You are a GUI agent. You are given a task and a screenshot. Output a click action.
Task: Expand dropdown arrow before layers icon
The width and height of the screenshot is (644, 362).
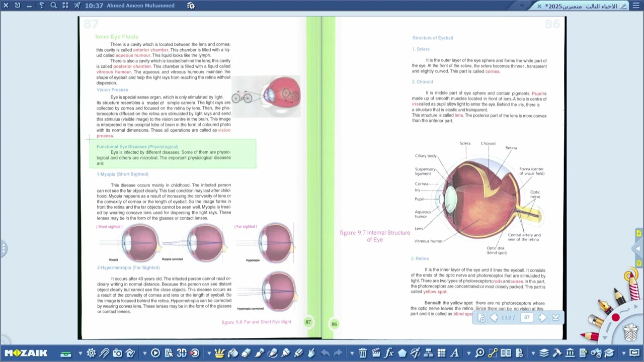pyautogui.click(x=533, y=353)
